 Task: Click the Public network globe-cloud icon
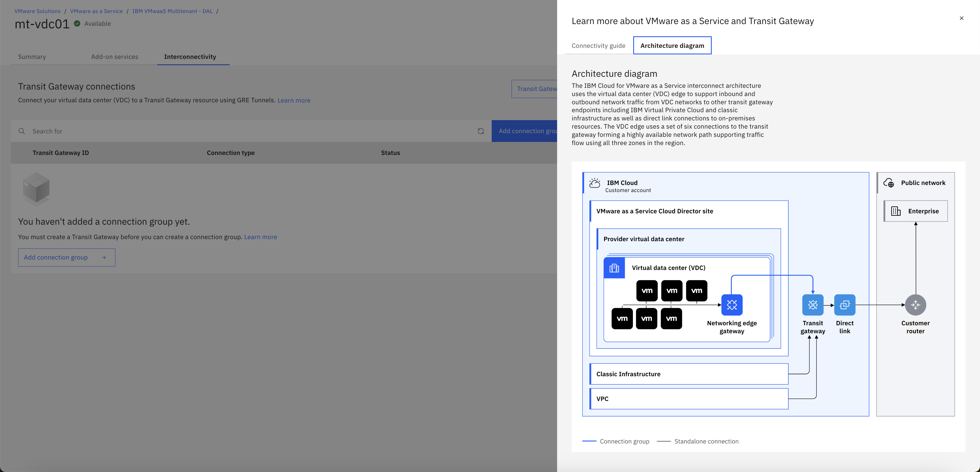[x=889, y=183]
